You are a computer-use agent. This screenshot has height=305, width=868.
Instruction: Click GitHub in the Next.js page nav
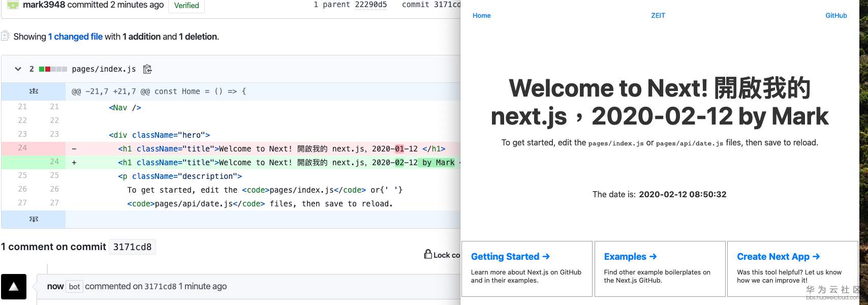coord(836,15)
